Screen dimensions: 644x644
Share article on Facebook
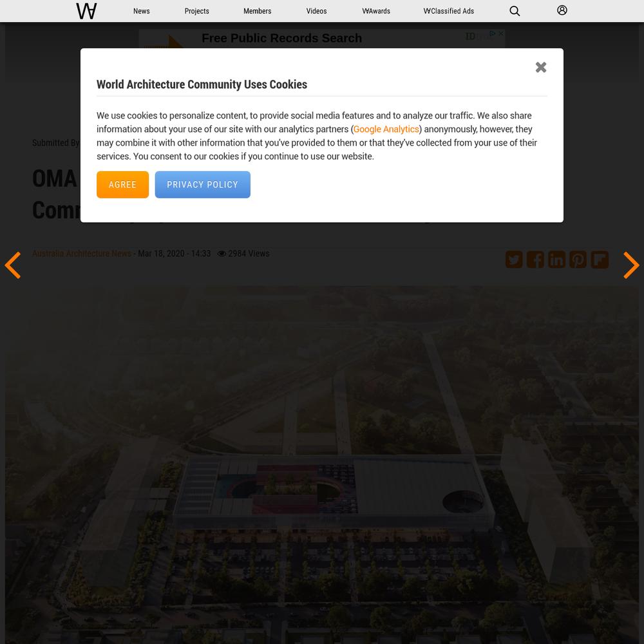[x=535, y=260]
